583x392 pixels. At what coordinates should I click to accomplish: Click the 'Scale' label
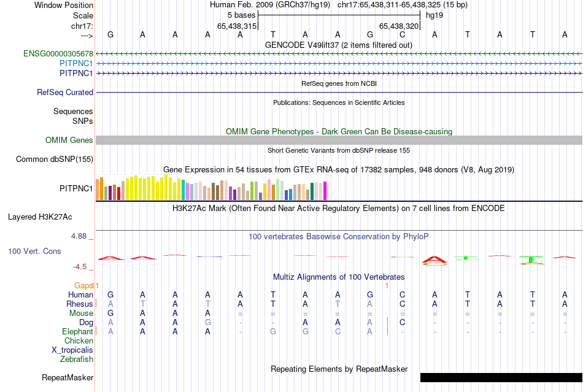pyautogui.click(x=83, y=15)
